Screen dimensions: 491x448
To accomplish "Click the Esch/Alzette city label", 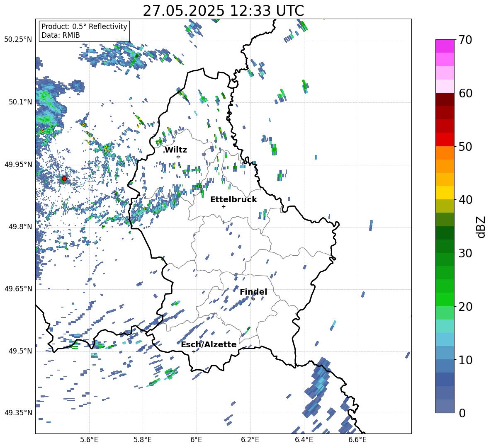I will pos(209,344).
